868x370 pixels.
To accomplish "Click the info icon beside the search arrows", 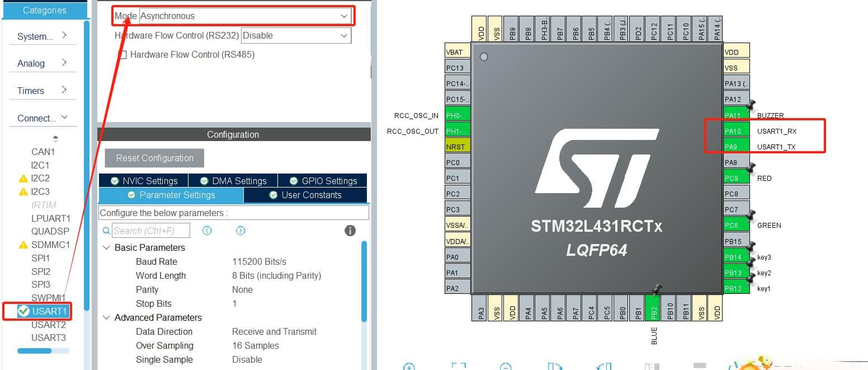I will [350, 231].
